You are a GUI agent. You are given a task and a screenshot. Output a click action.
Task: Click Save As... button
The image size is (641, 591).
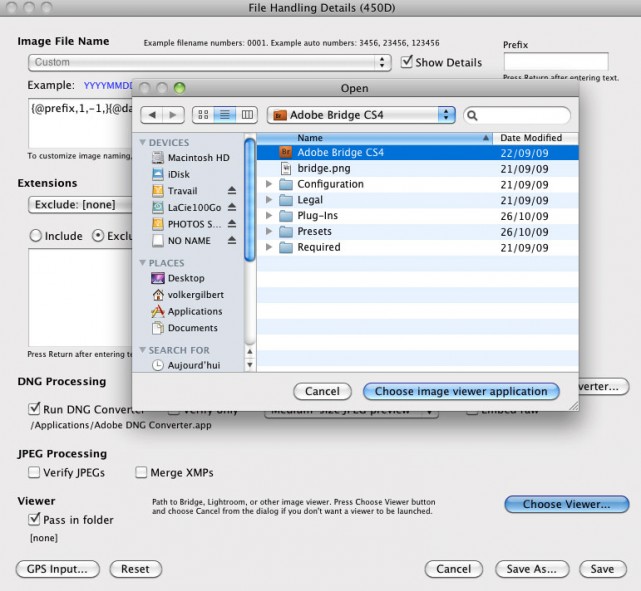tap(532, 569)
